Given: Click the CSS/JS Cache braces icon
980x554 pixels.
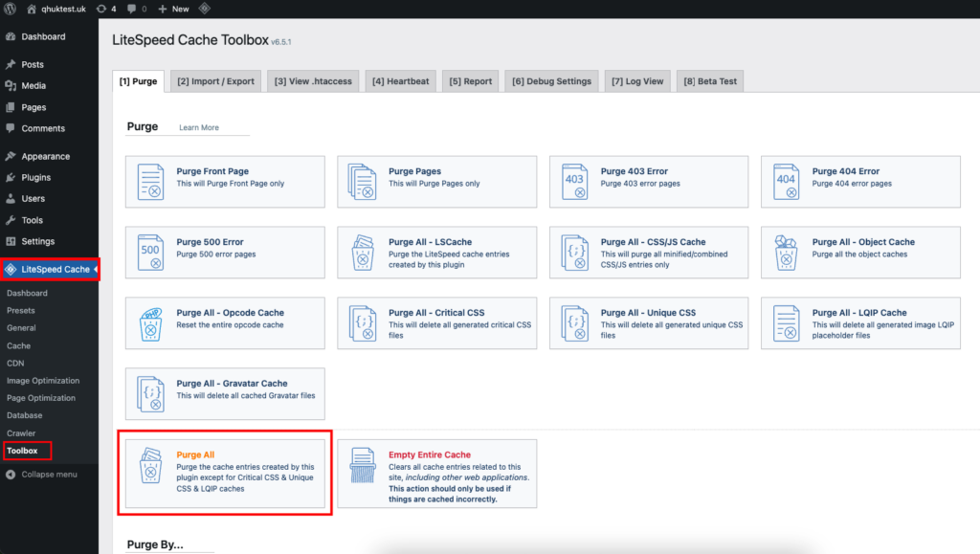Looking at the screenshot, I should pos(574,253).
